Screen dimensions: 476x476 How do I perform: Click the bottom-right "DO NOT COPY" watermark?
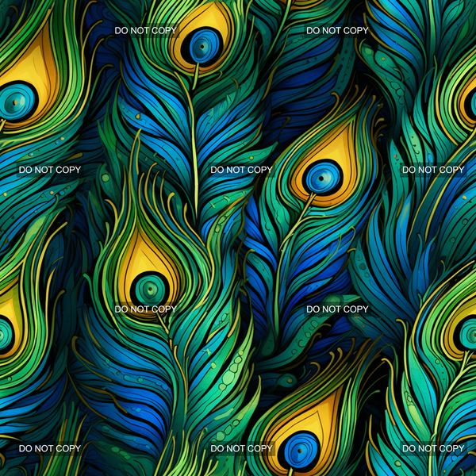click(433, 448)
